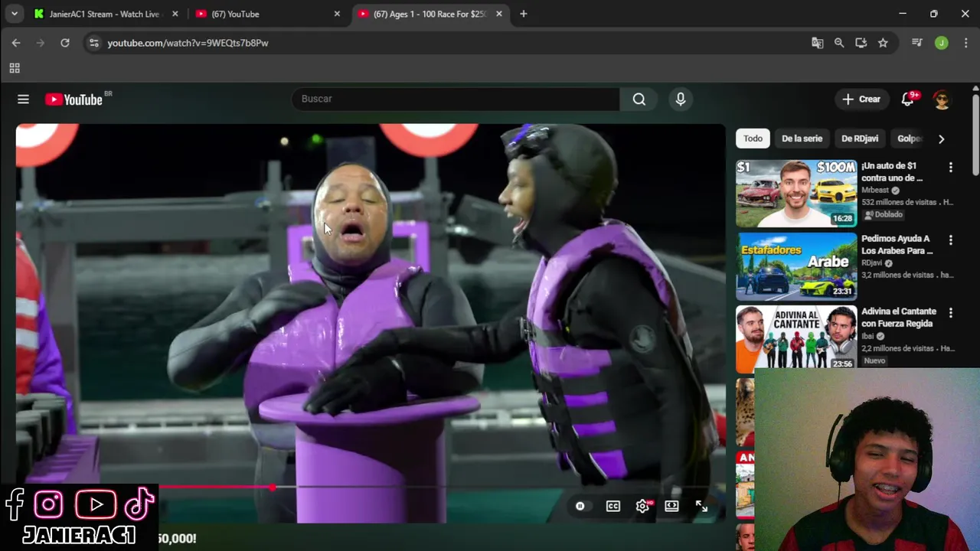This screenshot has width=980, height=551.
Task: Toggle closed captions in the player
Action: click(x=613, y=506)
